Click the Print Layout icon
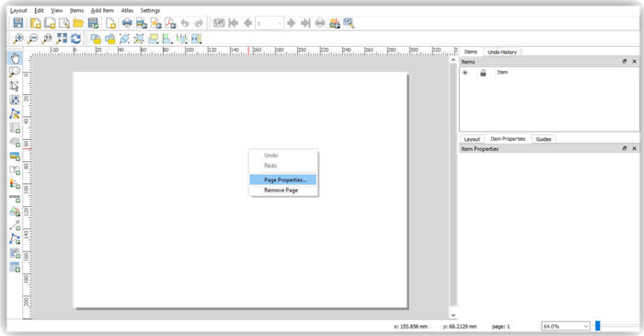 (x=127, y=23)
